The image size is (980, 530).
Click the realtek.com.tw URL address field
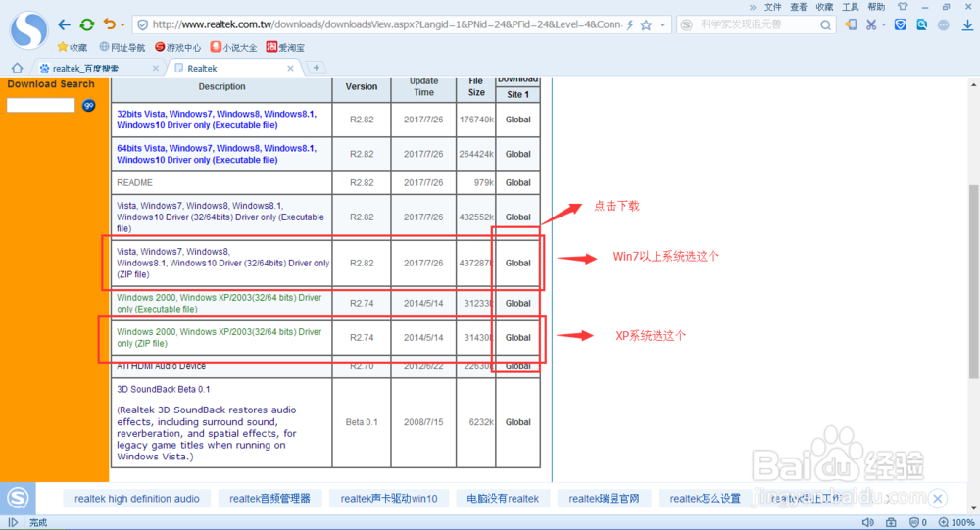[x=386, y=24]
